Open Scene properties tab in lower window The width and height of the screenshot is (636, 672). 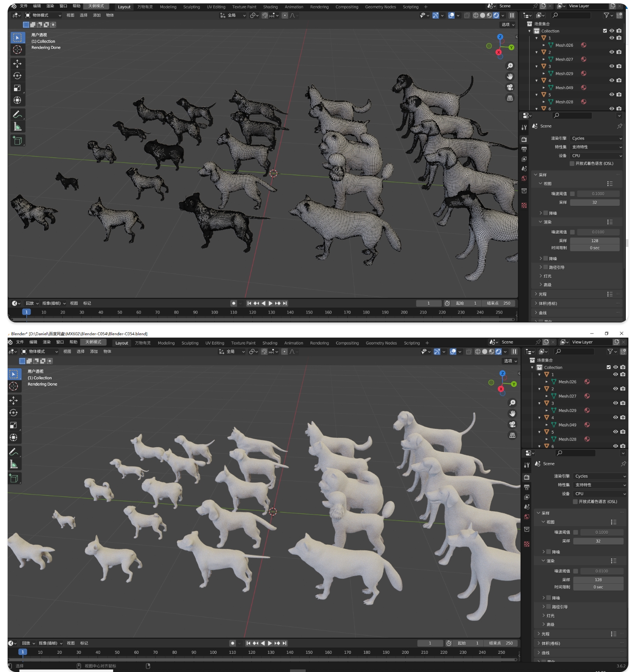pyautogui.click(x=527, y=507)
